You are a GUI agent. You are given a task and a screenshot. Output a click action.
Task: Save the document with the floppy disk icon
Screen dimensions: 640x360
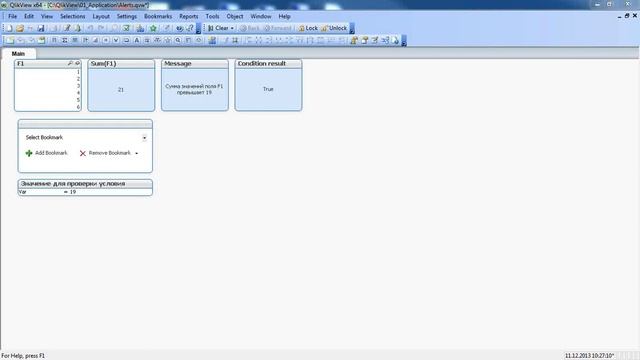pyautogui.click(x=41, y=28)
